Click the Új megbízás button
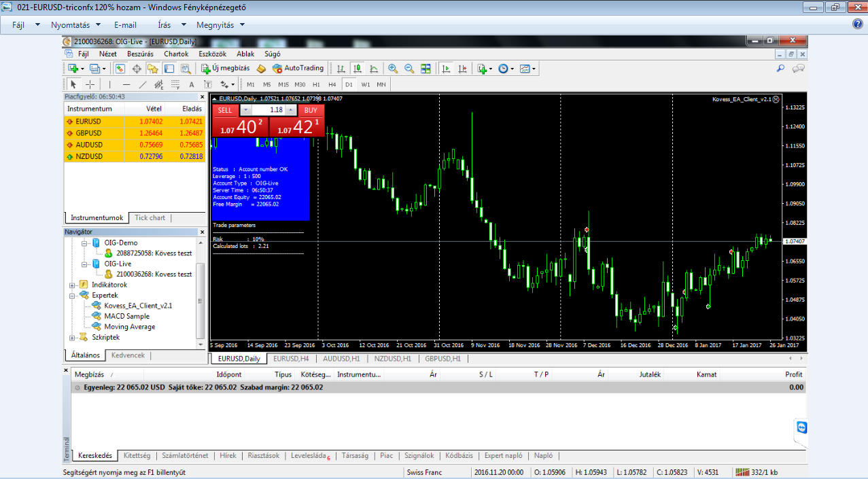 226,69
